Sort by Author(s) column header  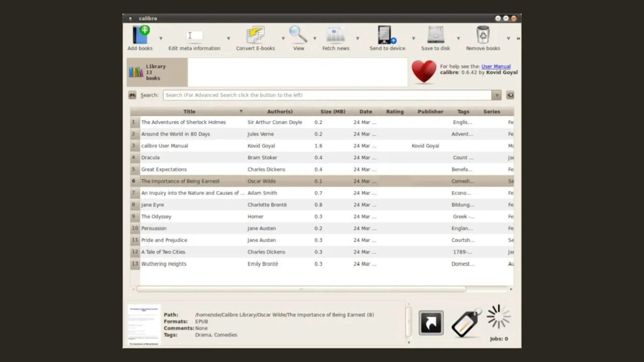pos(280,111)
